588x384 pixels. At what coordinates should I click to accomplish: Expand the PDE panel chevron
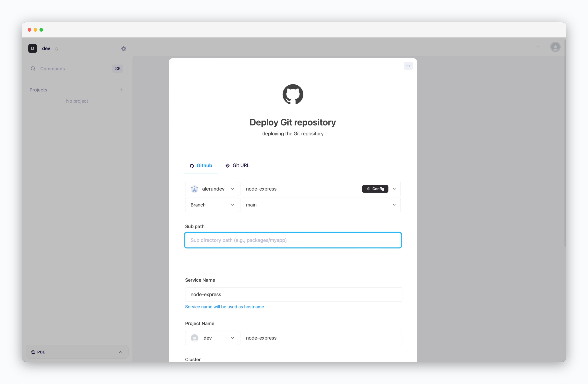[121, 352]
